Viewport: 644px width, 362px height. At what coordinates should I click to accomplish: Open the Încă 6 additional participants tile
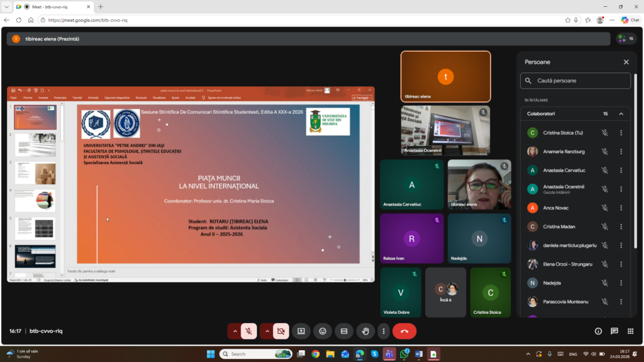(446, 293)
